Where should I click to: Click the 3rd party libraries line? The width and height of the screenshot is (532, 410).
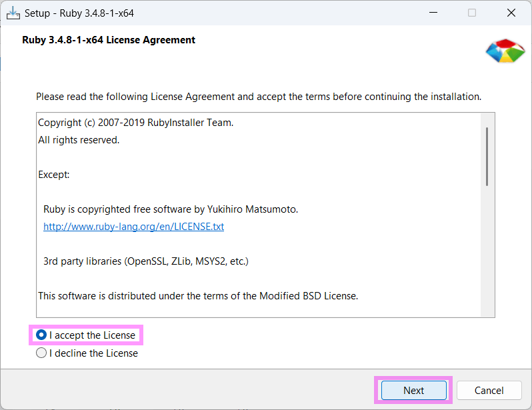pyautogui.click(x=145, y=261)
